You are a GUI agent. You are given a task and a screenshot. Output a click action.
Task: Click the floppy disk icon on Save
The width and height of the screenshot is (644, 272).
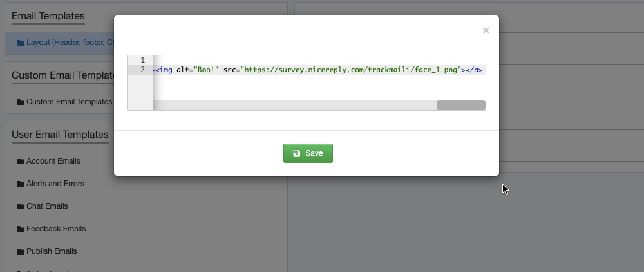point(296,153)
